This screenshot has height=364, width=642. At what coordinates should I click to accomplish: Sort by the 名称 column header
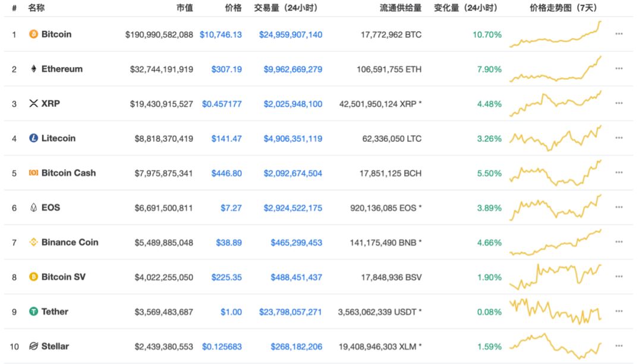point(36,8)
